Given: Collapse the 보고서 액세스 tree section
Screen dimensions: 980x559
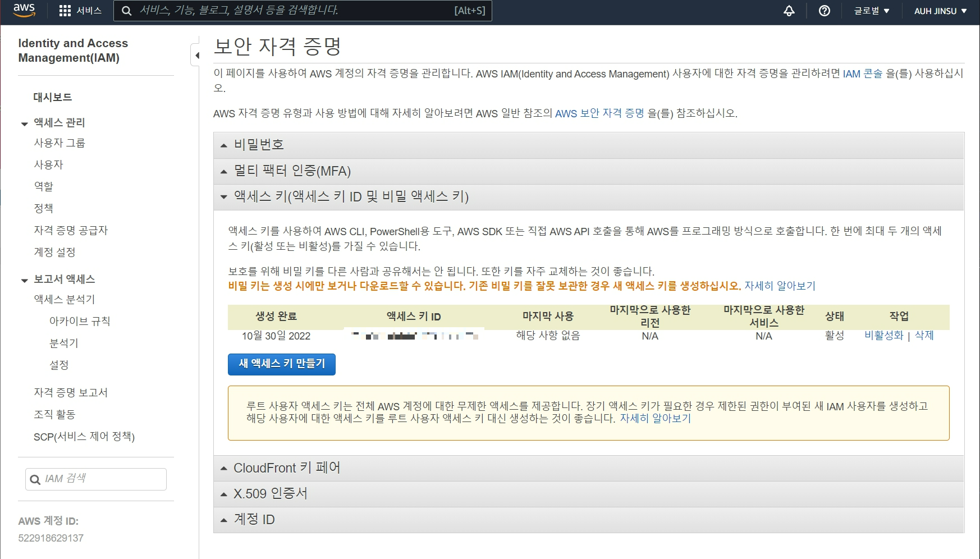Looking at the screenshot, I should click(24, 280).
